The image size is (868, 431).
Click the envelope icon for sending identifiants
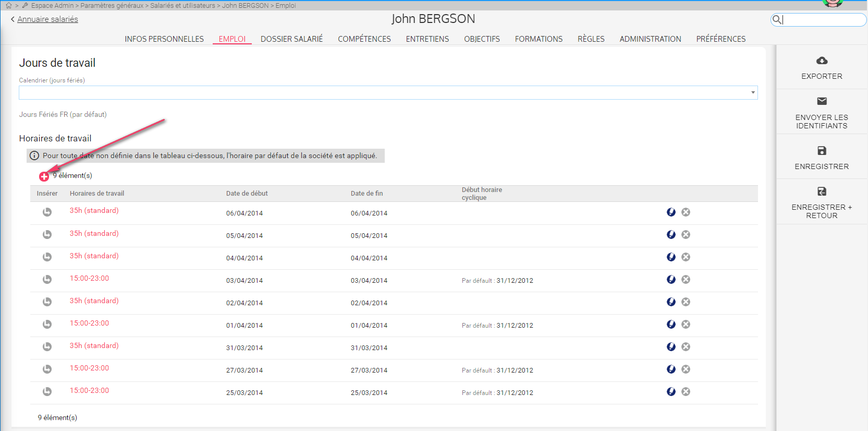(x=822, y=101)
